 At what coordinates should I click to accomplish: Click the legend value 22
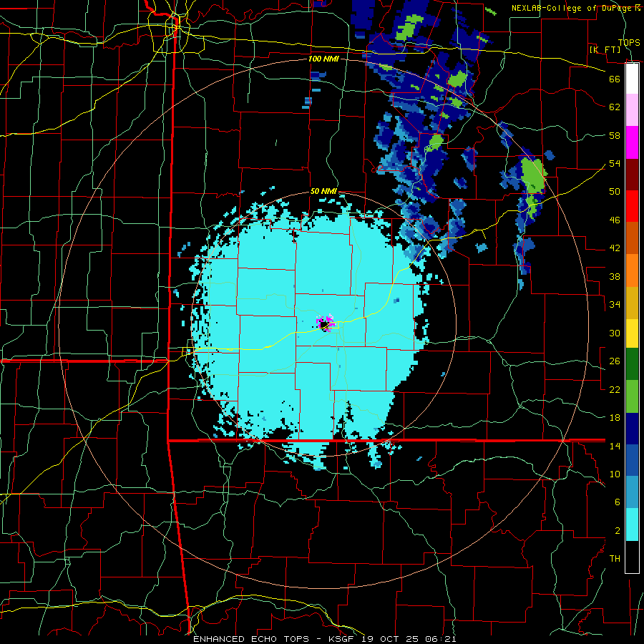coord(615,389)
